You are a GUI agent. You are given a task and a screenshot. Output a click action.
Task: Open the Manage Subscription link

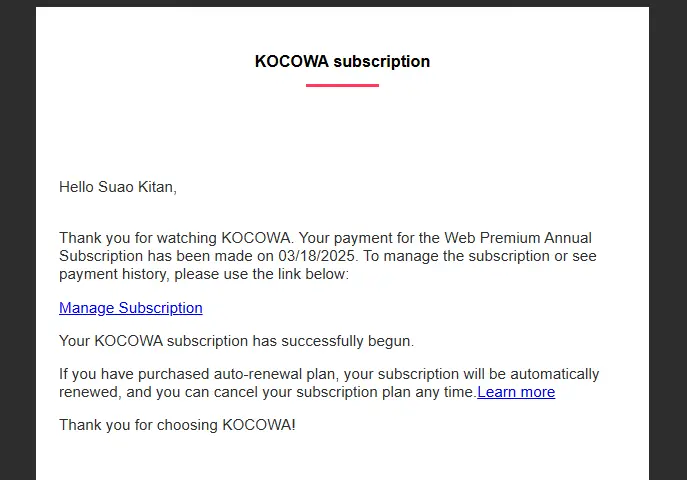coord(131,308)
